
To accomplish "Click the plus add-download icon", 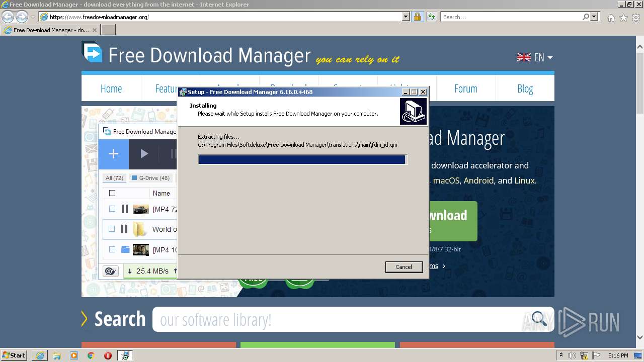I will click(113, 154).
